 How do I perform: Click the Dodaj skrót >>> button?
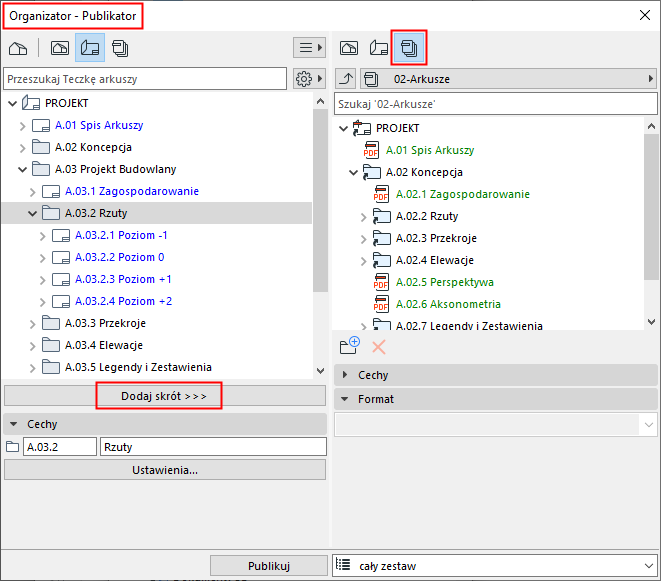pos(165,396)
